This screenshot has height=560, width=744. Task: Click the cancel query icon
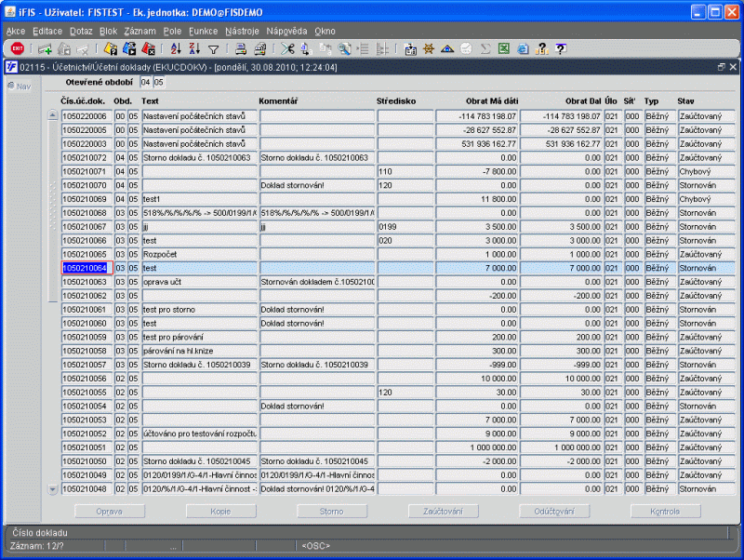[x=148, y=48]
